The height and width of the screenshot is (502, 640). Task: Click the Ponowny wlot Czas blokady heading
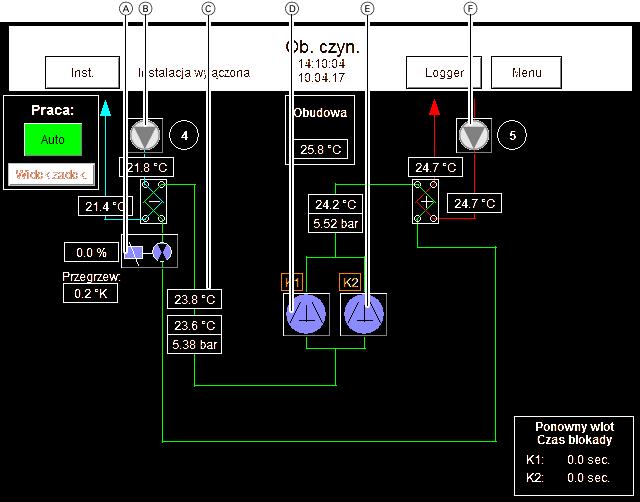point(574,433)
